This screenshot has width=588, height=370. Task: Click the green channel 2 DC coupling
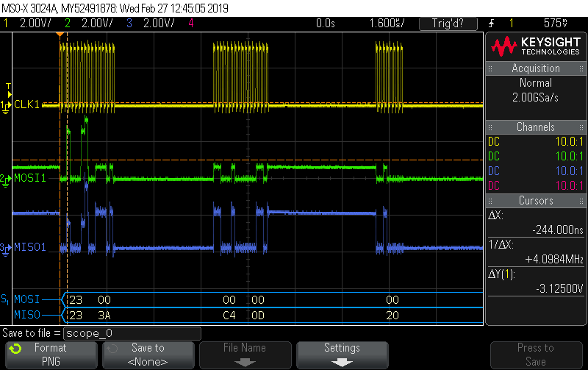point(494,157)
